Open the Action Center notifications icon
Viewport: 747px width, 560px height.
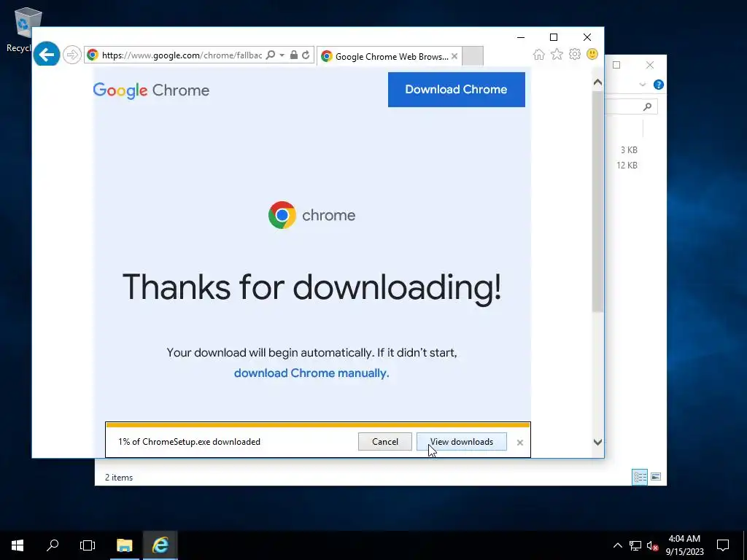(723, 545)
